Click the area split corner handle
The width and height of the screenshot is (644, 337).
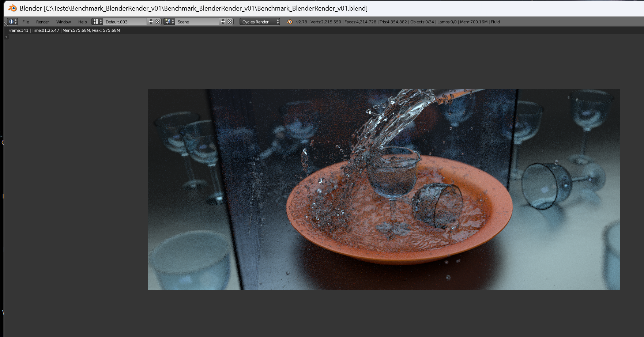5,24
